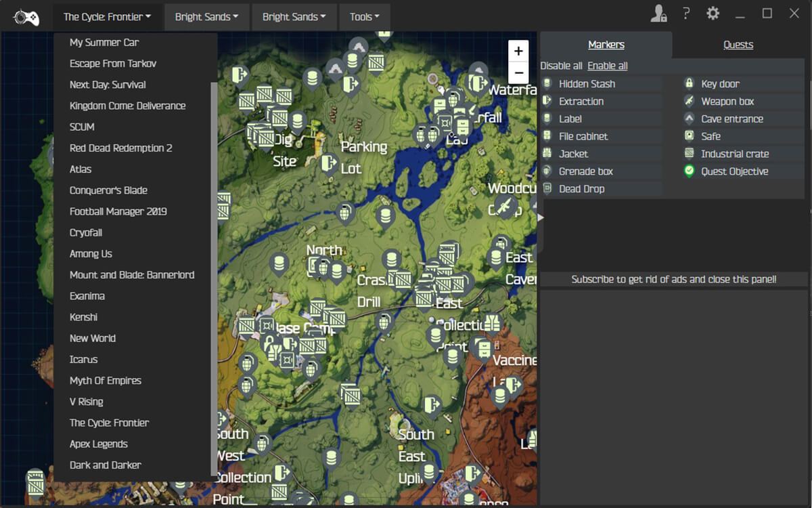The width and height of the screenshot is (812, 508).
Task: Toggle Grenade box markers
Action: click(x=602, y=172)
